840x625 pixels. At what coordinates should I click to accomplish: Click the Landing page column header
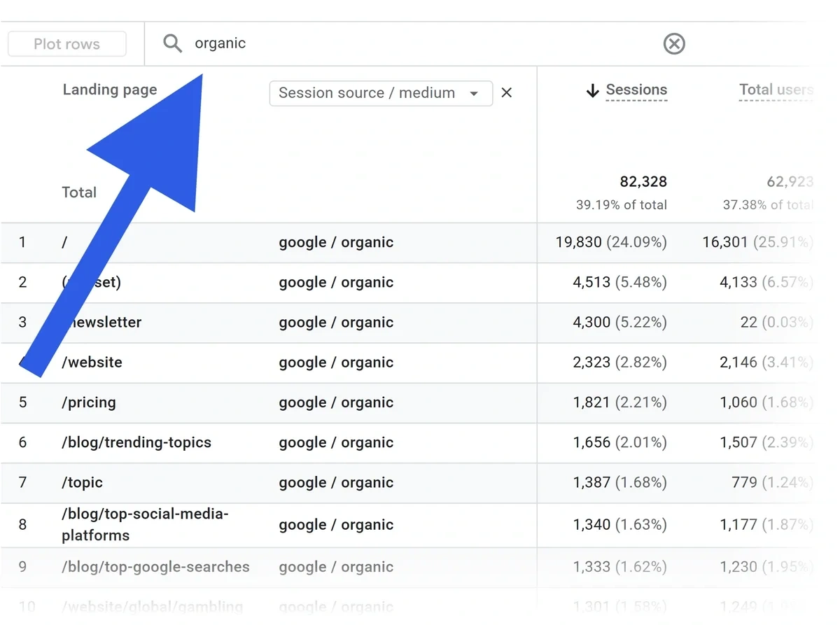[x=110, y=90]
